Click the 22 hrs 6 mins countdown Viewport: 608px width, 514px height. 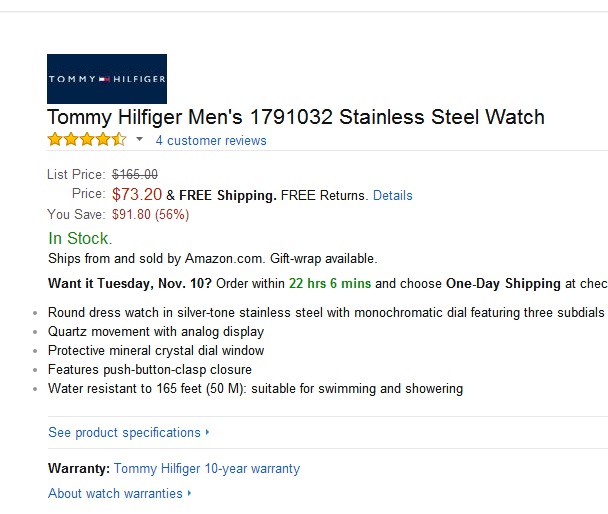tap(330, 283)
